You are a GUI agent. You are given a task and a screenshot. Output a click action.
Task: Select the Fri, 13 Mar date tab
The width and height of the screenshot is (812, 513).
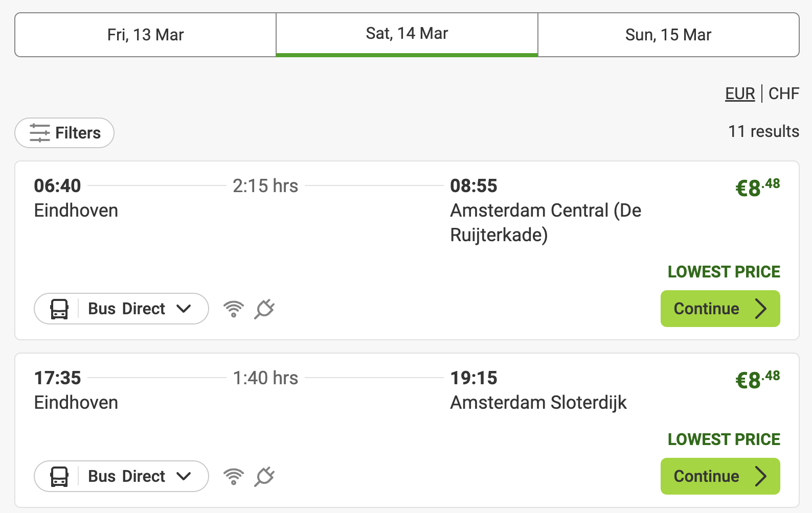pos(146,35)
